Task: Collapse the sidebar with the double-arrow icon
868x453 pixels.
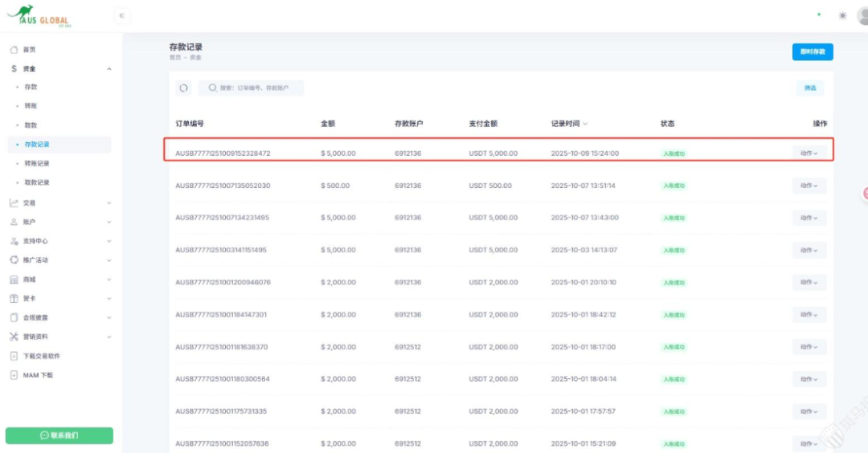Action: pos(121,15)
